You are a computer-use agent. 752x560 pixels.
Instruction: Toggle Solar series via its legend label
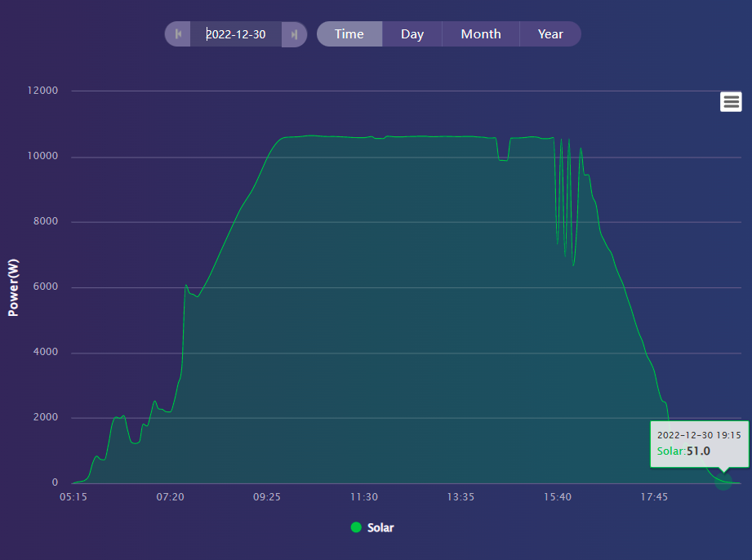point(380,527)
